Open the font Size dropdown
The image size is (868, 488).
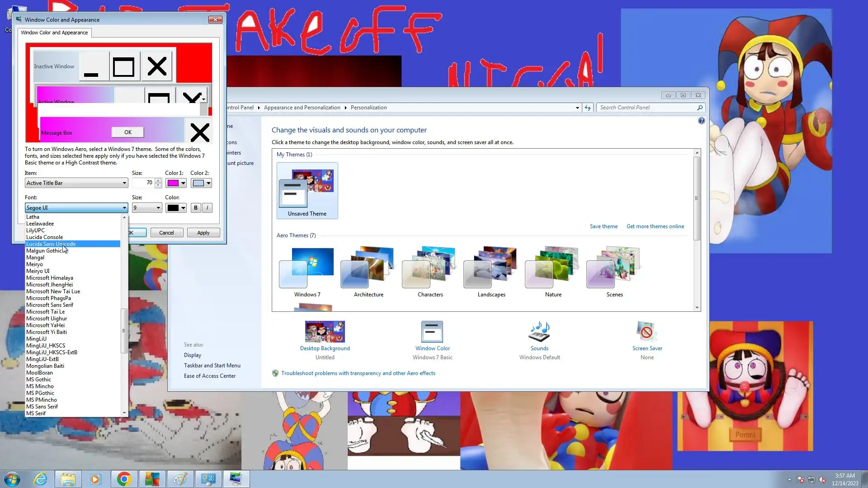pyautogui.click(x=146, y=208)
